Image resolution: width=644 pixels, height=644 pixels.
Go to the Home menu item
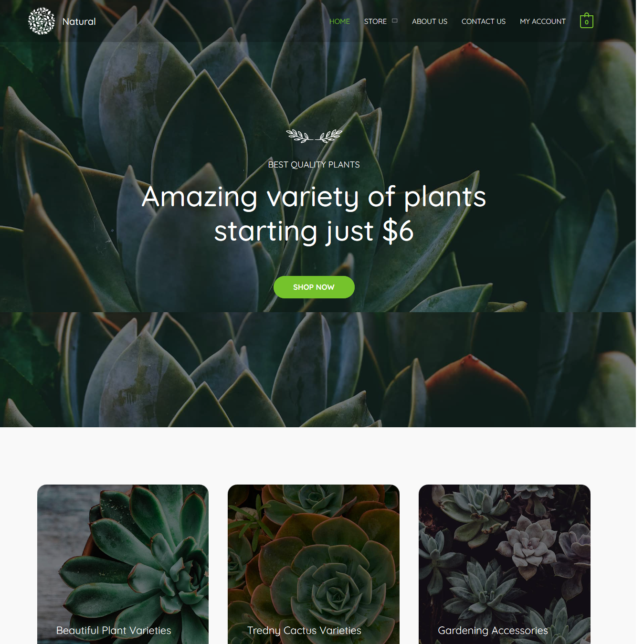(x=339, y=21)
